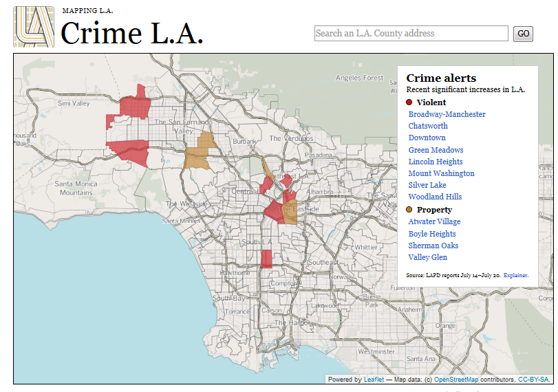The height and width of the screenshot is (392, 558).
Task: Open the Atwater Village property alert link
Action: tap(434, 221)
